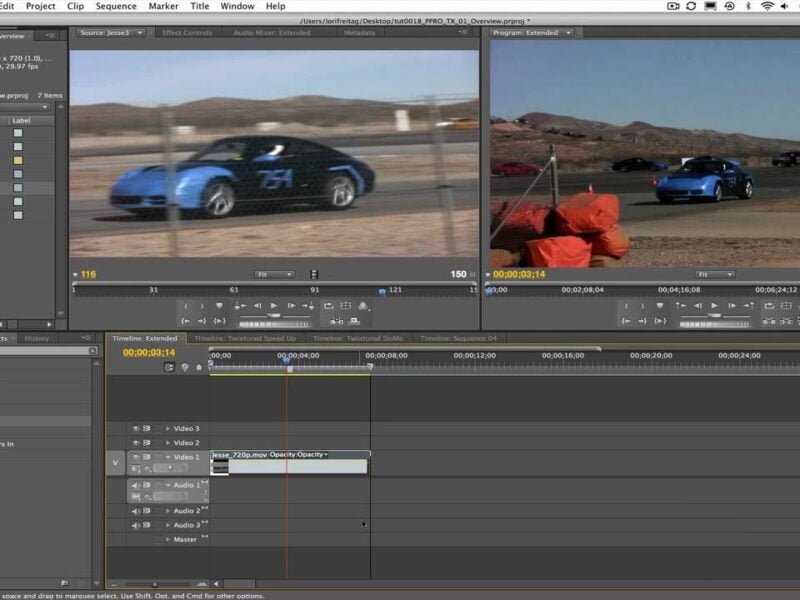Screen dimensions: 800x600
Task: Click Set Unnumbered Marker icon in timeline
Action: (x=199, y=367)
